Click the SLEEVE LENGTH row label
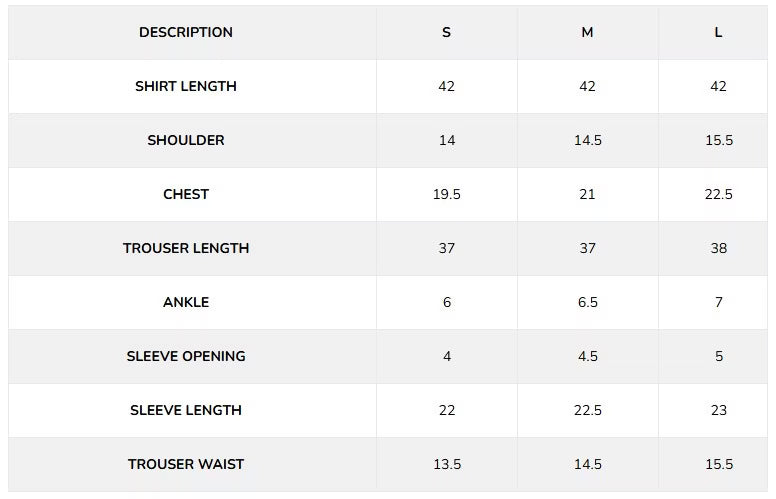This screenshot has height=499, width=776. coord(186,410)
